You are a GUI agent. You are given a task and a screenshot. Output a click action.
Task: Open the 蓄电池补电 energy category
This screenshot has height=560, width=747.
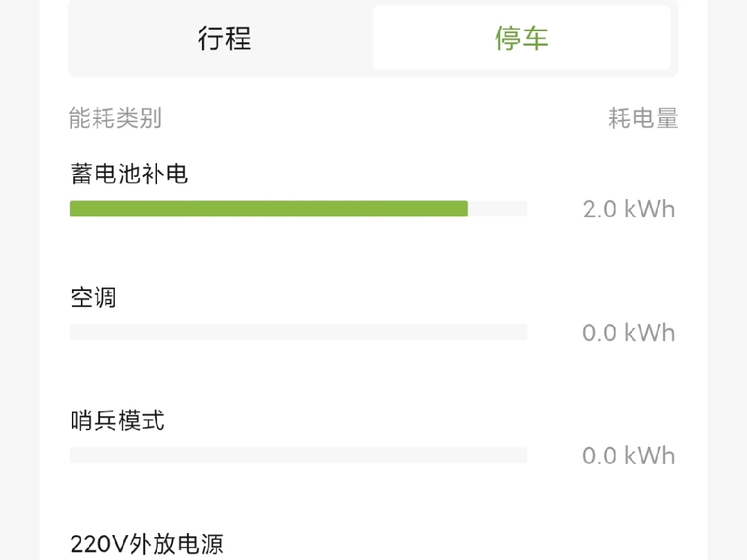click(x=129, y=174)
